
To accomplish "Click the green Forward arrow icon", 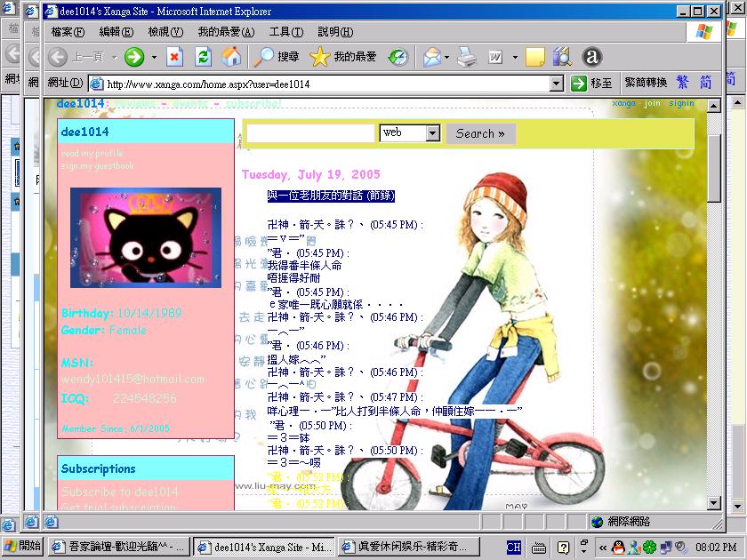I will pyautogui.click(x=134, y=57).
